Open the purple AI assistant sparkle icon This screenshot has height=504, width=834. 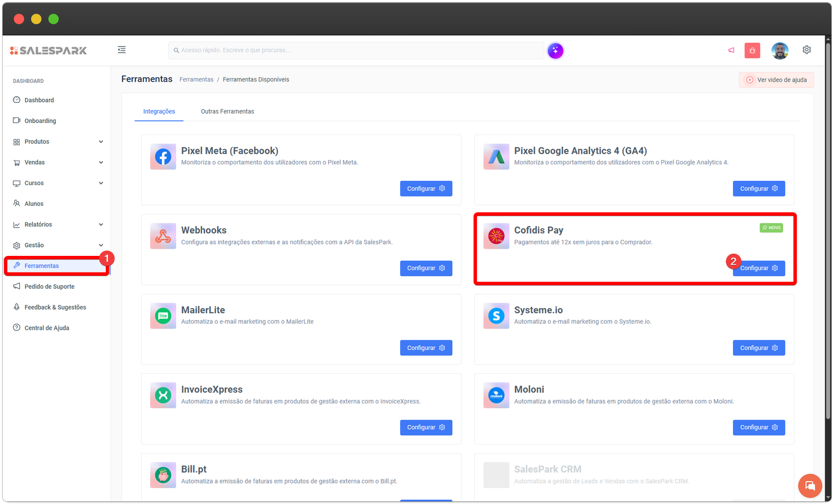coord(555,51)
